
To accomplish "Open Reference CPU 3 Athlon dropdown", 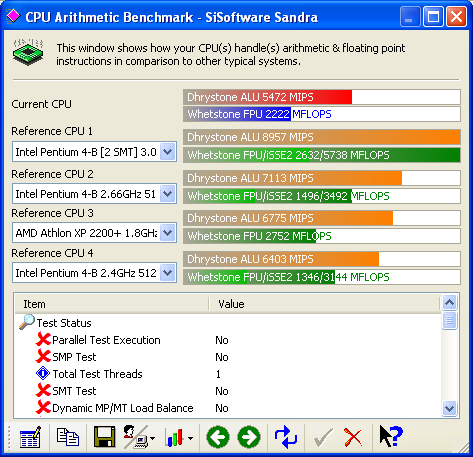I will (168, 233).
